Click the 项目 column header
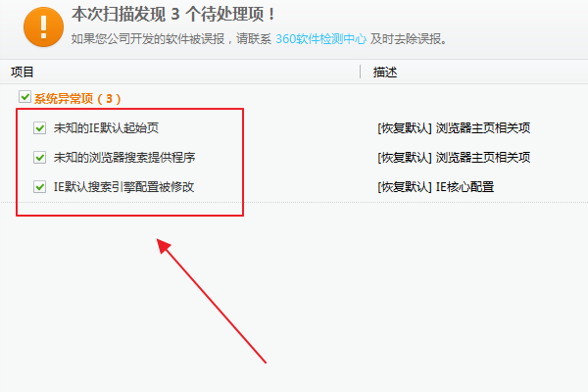 23,72
